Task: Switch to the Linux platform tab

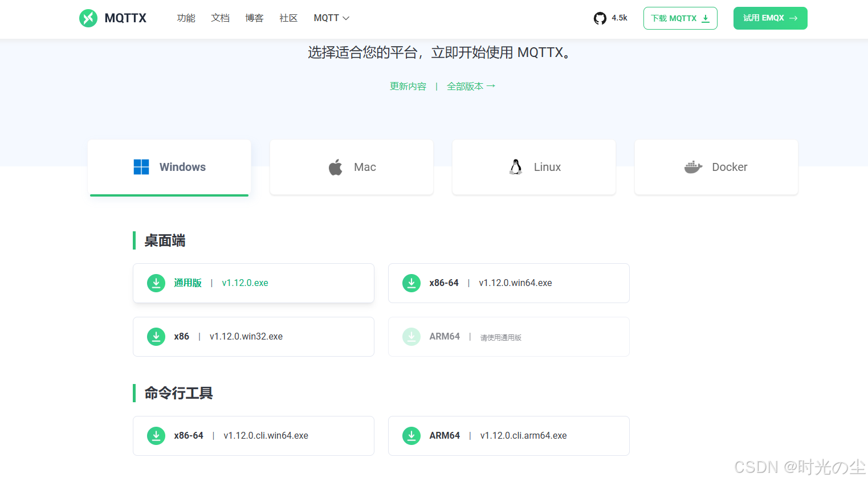Action: point(533,167)
